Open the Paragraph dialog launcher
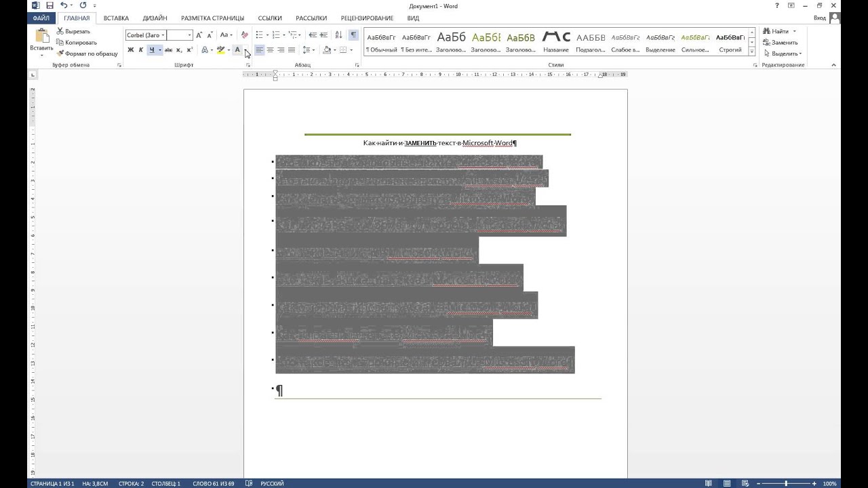 (357, 65)
